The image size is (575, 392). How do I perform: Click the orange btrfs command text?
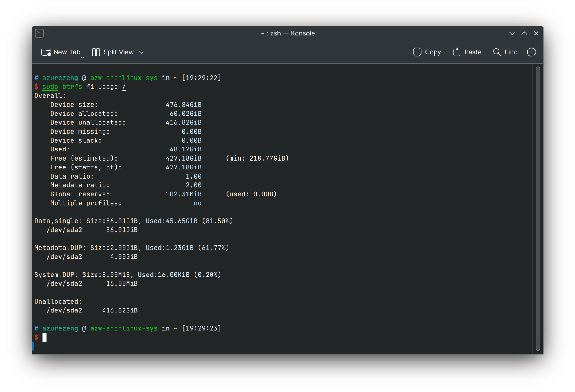pos(72,87)
